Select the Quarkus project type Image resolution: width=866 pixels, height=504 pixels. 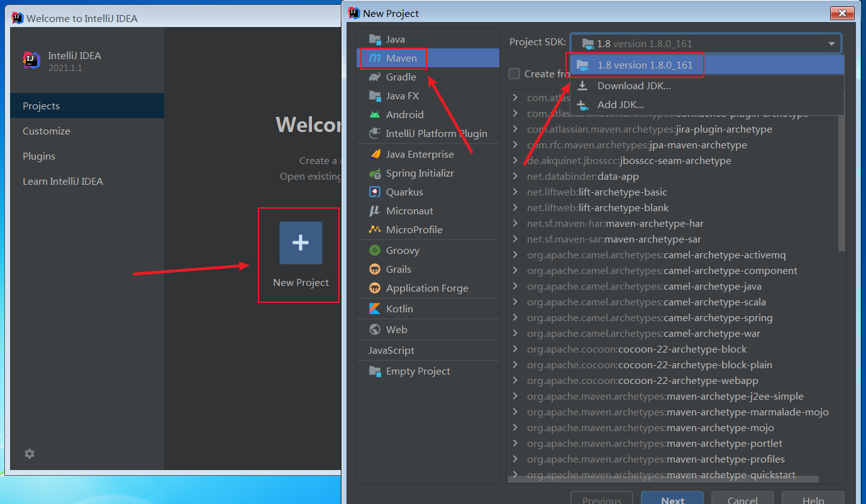pyautogui.click(x=428, y=192)
